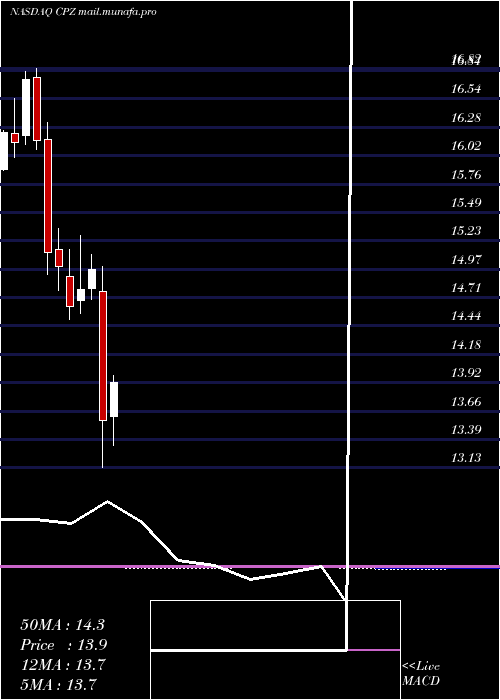Click the 14.97 price axis label

[x=466, y=259]
